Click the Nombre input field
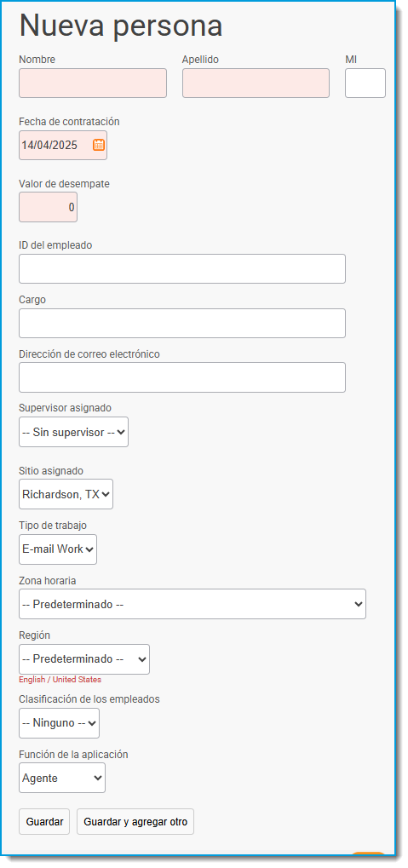This screenshot has height=868, width=408. coord(93,83)
